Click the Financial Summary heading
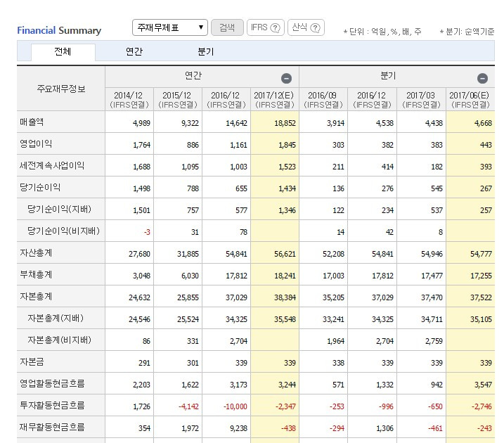The image size is (504, 443). tap(59, 30)
